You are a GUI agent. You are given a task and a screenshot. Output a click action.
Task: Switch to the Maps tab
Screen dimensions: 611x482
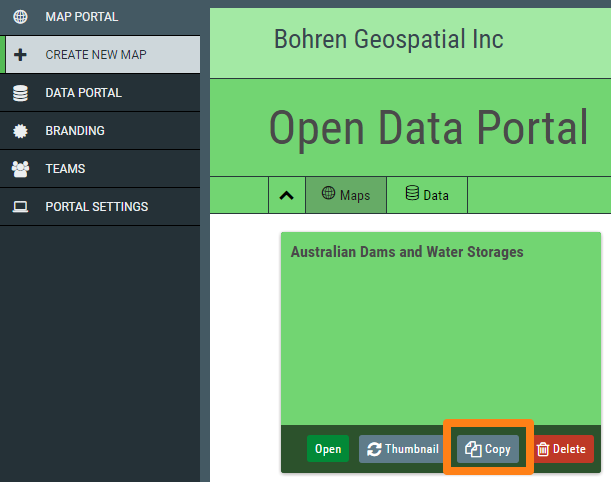(346, 195)
